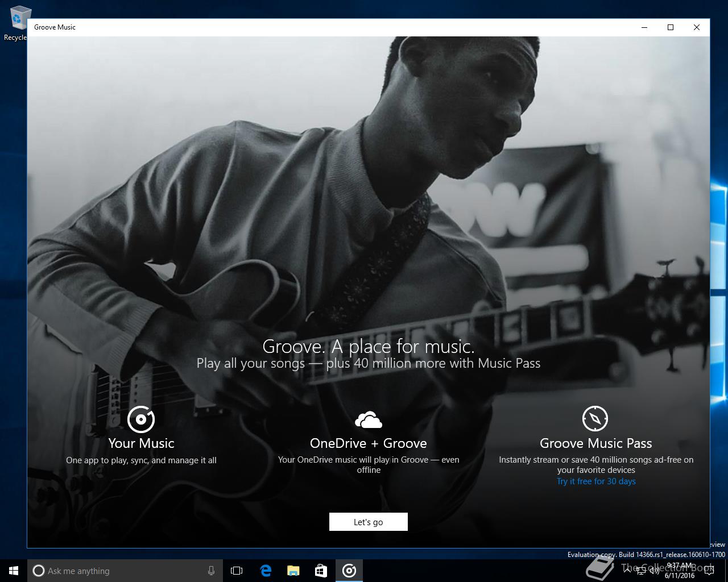Click the Cortana microphone icon
This screenshot has width=728, height=582.
211,571
